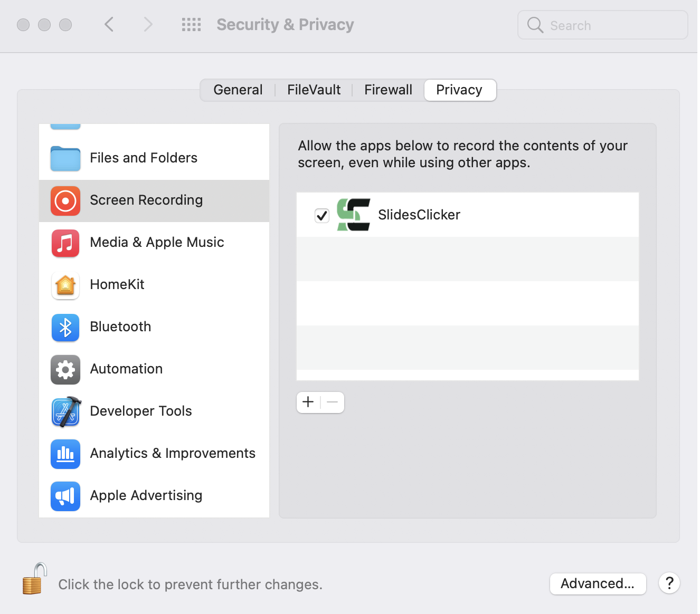Screen dimensions: 700x614
Task: Add an app with the plus button
Action: (x=308, y=402)
